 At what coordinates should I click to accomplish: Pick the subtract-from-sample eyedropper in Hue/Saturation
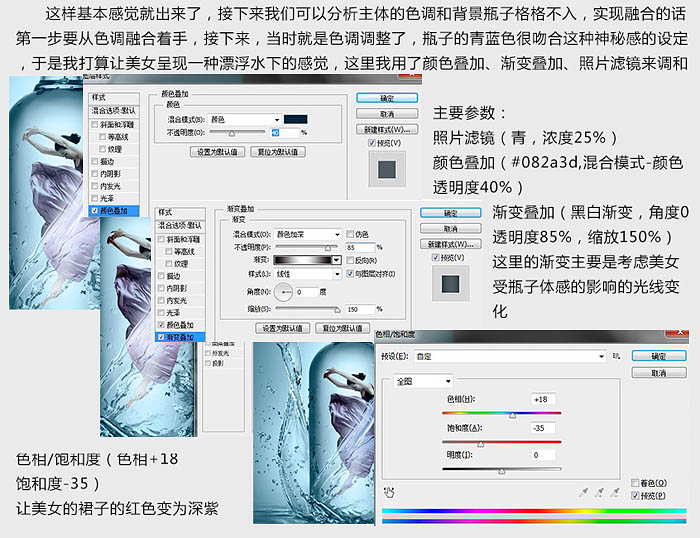click(615, 492)
